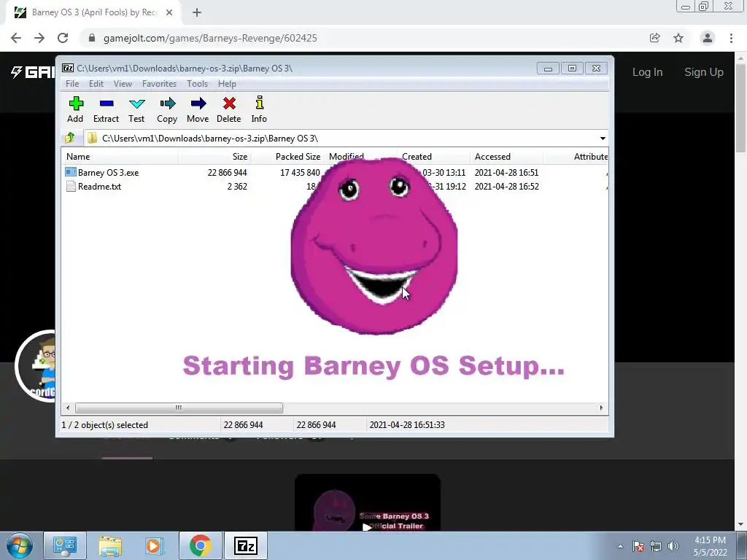Click the network tray icon
The height and width of the screenshot is (560, 747).
(x=656, y=545)
